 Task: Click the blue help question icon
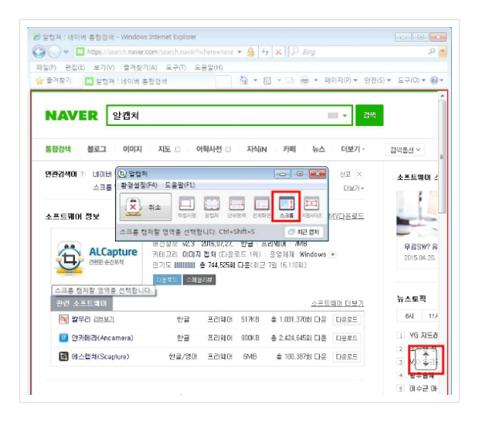(434, 80)
